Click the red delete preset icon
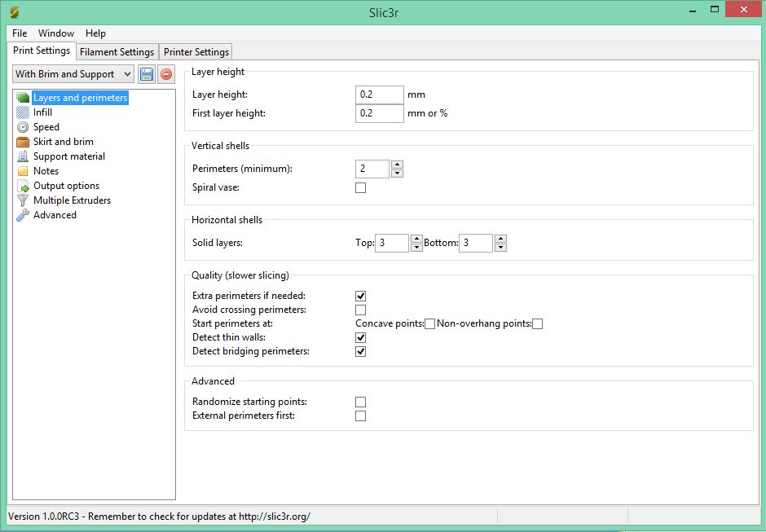Screen dimensions: 766x532 [x=166, y=74]
